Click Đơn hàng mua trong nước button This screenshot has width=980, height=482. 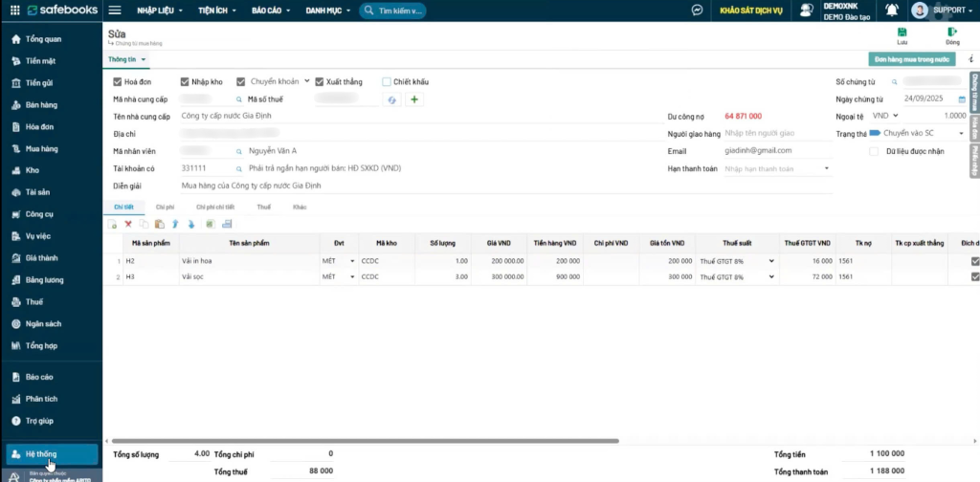[911, 59]
